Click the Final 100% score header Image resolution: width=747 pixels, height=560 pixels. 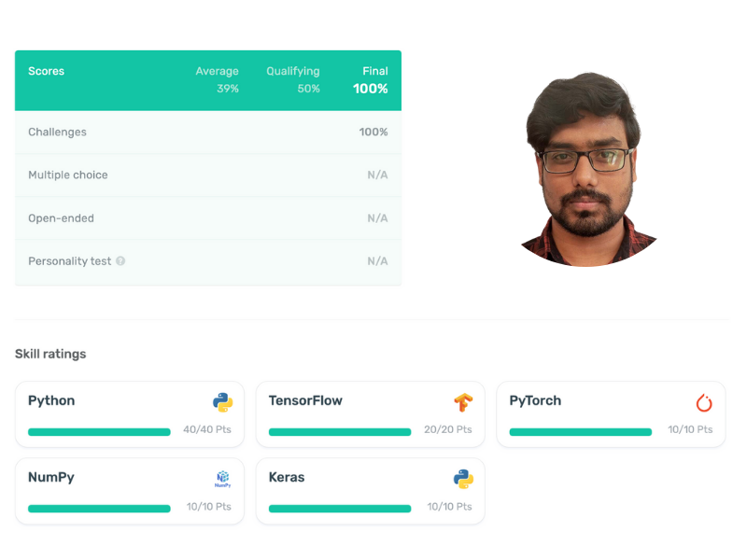coord(370,80)
